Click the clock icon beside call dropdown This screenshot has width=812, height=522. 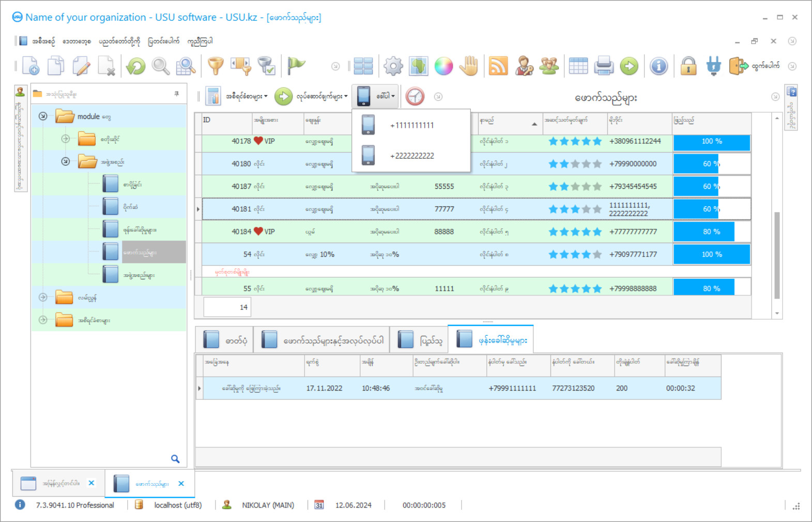point(415,96)
